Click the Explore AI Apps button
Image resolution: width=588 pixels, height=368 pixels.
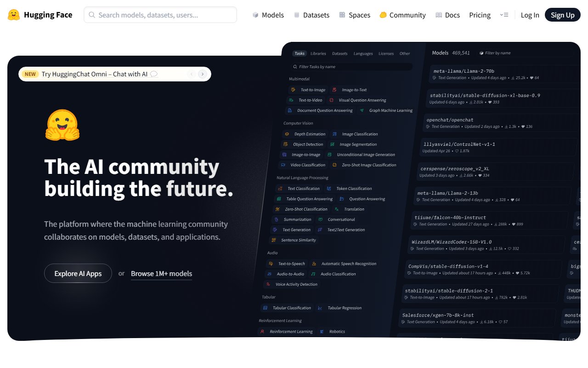78,273
